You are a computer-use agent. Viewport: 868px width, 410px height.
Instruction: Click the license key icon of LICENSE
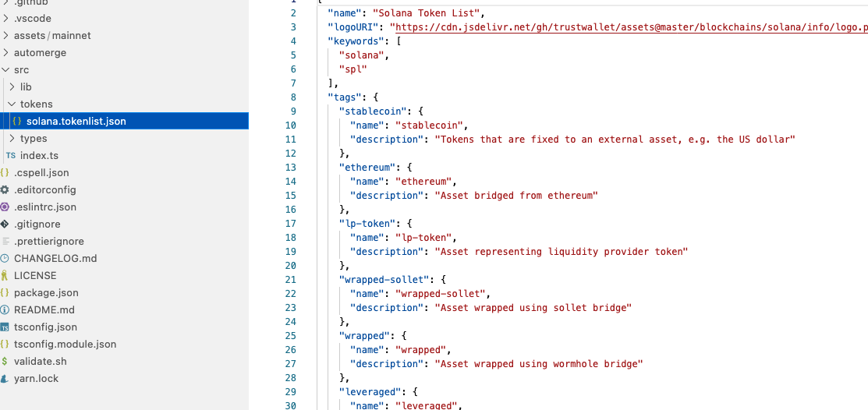[5, 276]
